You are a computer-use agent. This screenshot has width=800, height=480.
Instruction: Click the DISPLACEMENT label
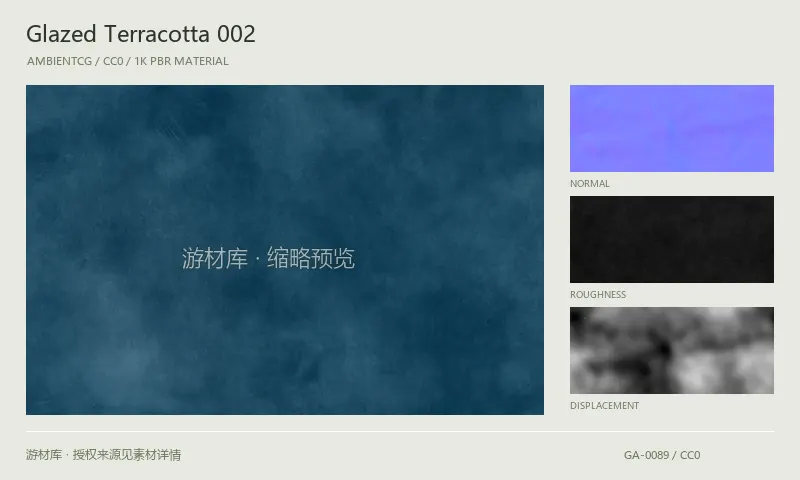click(x=605, y=406)
